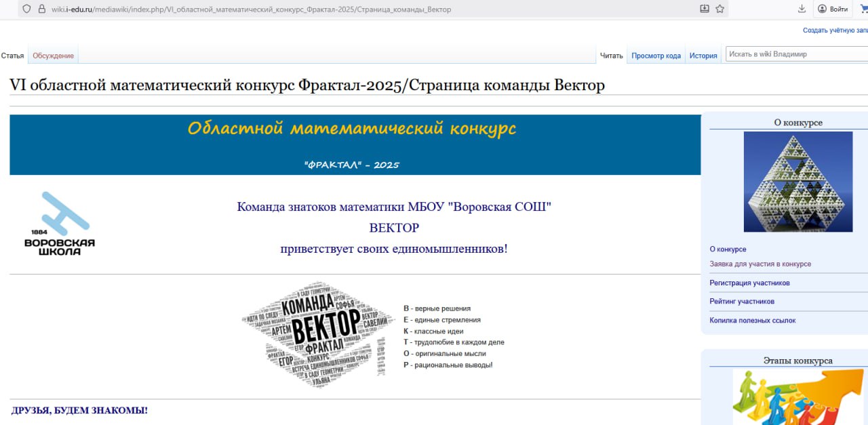
Task: Follow the Создать учётную запись link
Action: [x=834, y=31]
